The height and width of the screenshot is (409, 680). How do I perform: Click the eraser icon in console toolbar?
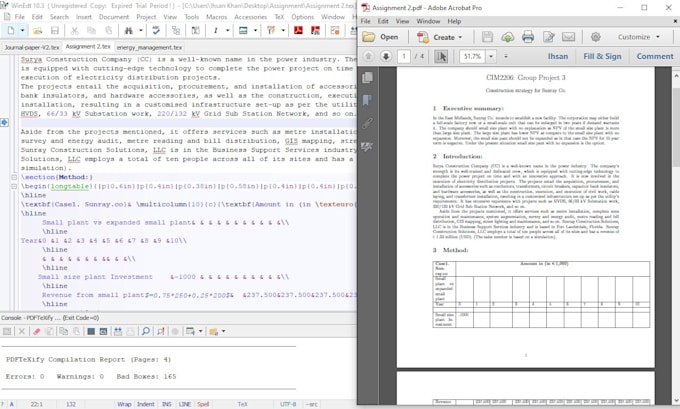point(37,331)
